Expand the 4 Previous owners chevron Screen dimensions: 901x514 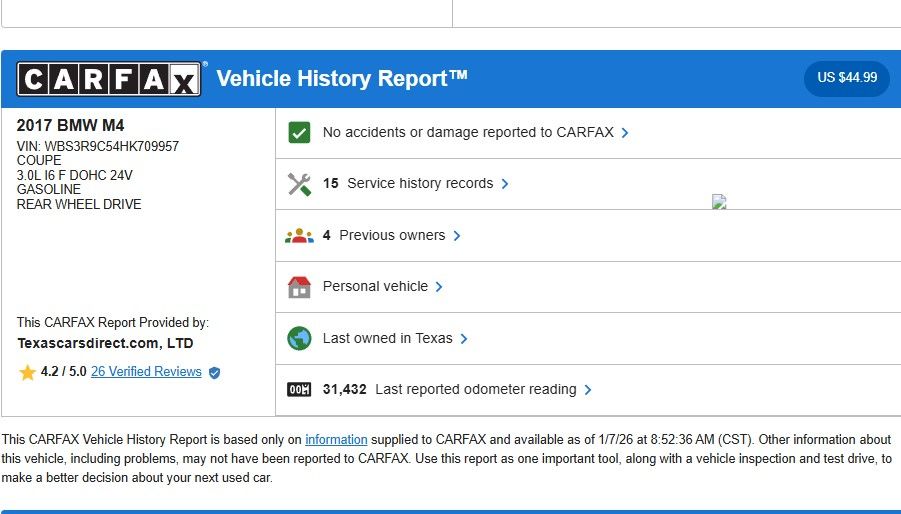[x=457, y=236]
